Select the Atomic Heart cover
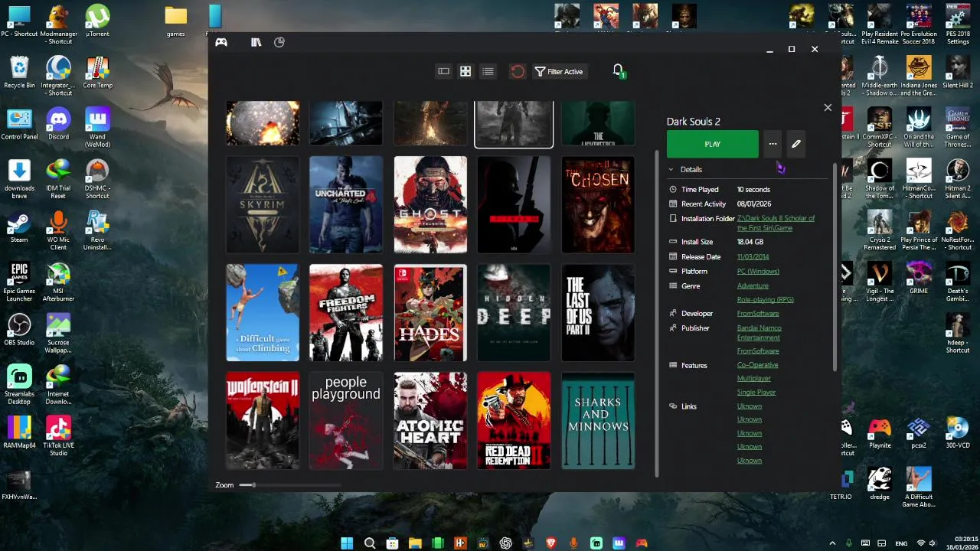 (430, 421)
